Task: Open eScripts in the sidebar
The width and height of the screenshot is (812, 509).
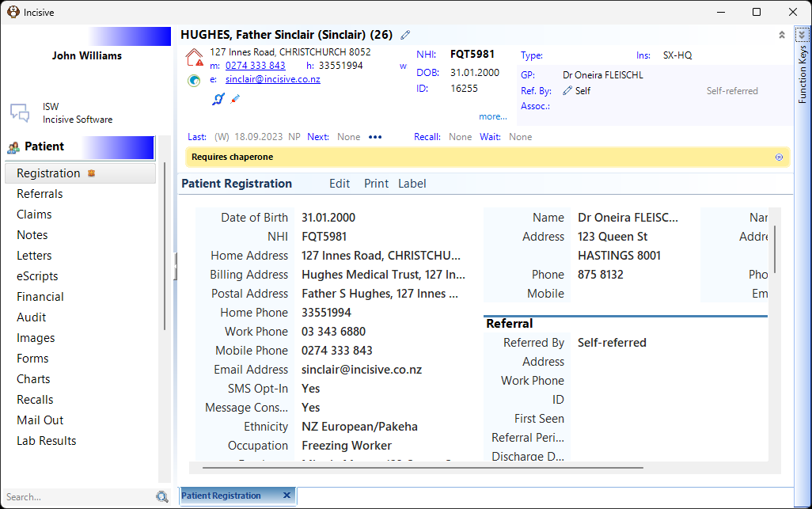Action: [x=37, y=276]
